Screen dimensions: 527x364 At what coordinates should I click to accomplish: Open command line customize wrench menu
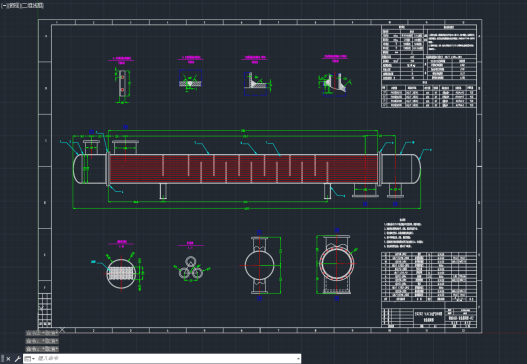tap(17, 359)
